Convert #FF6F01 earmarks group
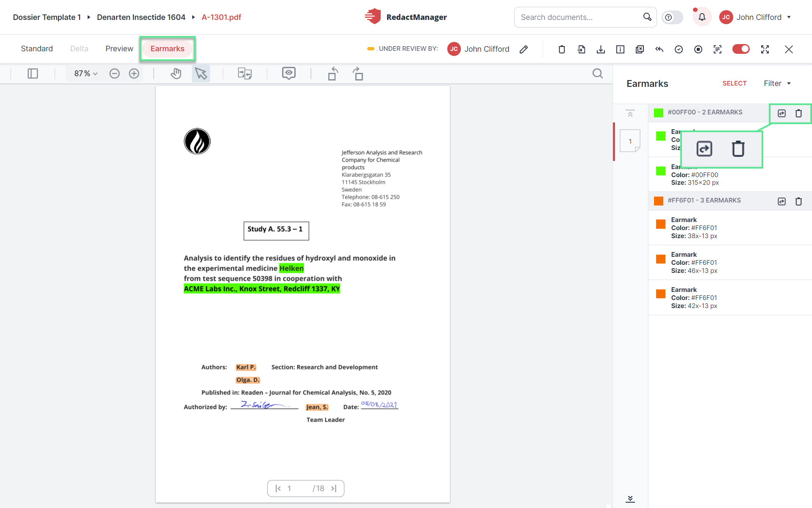 [782, 201]
